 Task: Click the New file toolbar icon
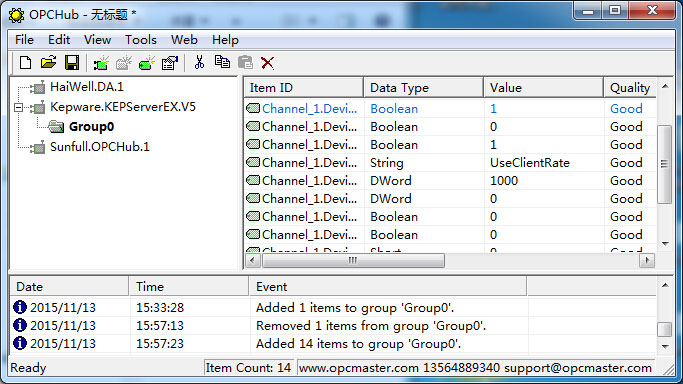[x=25, y=63]
